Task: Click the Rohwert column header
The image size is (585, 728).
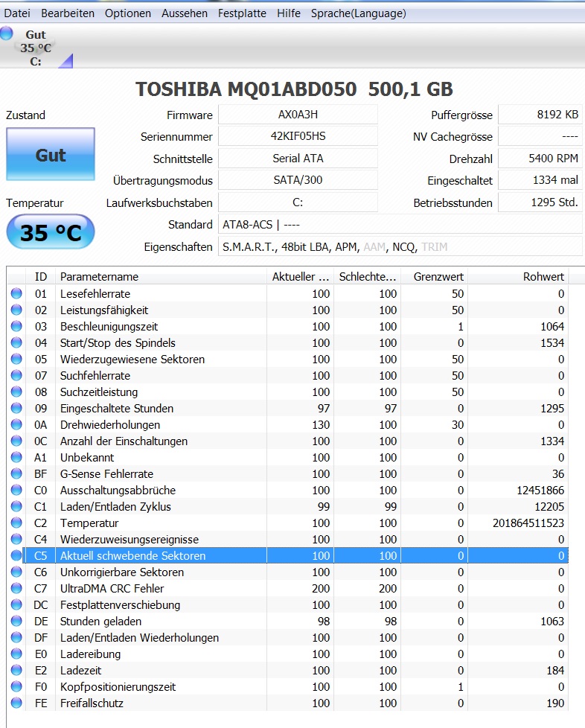Action: click(x=518, y=277)
